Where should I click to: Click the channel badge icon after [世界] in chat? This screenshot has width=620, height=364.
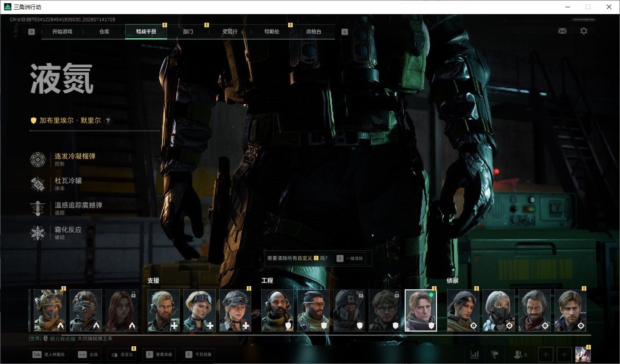click(46, 339)
